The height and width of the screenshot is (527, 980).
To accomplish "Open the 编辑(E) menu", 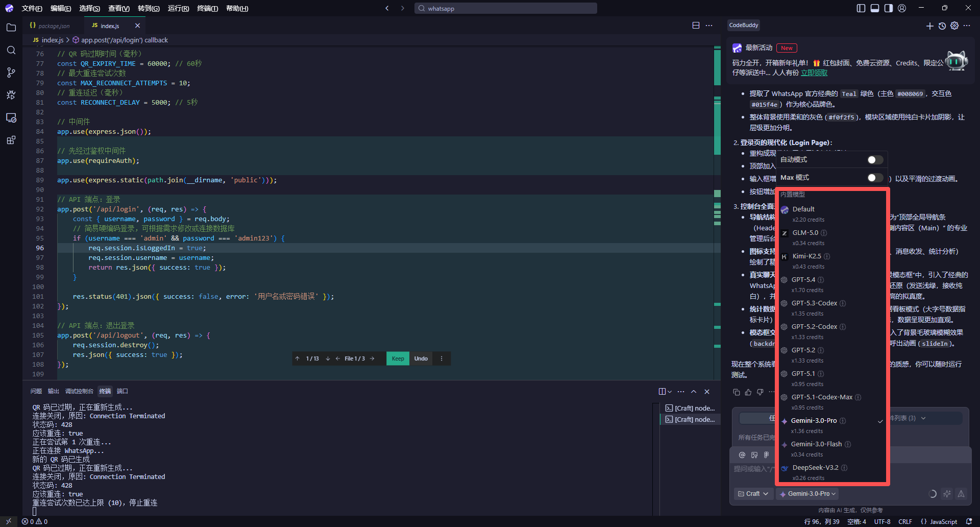I will [61, 8].
